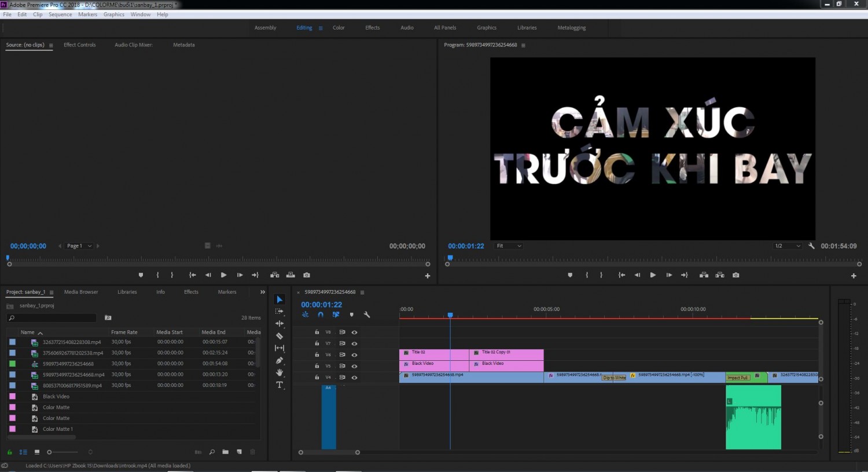868x472 pixels.
Task: Open Timeline display settings wrench
Action: [367, 315]
